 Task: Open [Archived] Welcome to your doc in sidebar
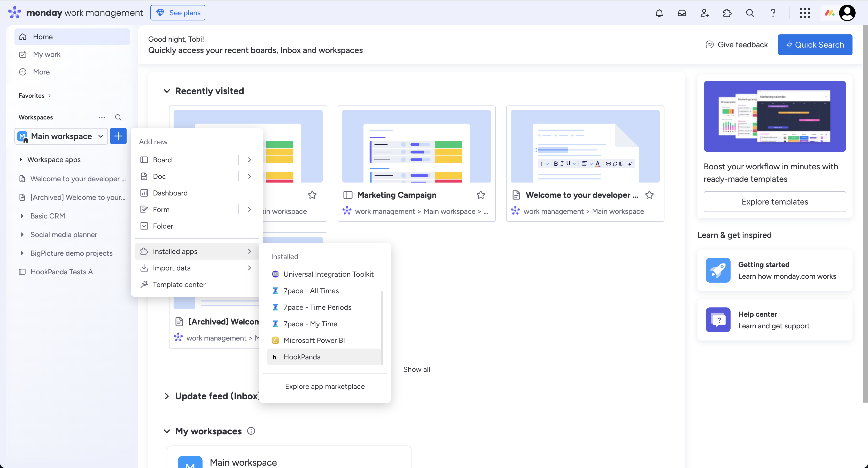72,198
